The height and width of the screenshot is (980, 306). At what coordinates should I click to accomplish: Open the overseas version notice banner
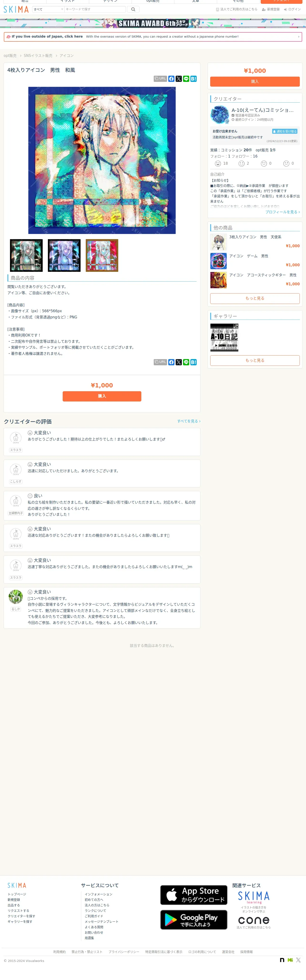[x=153, y=36]
